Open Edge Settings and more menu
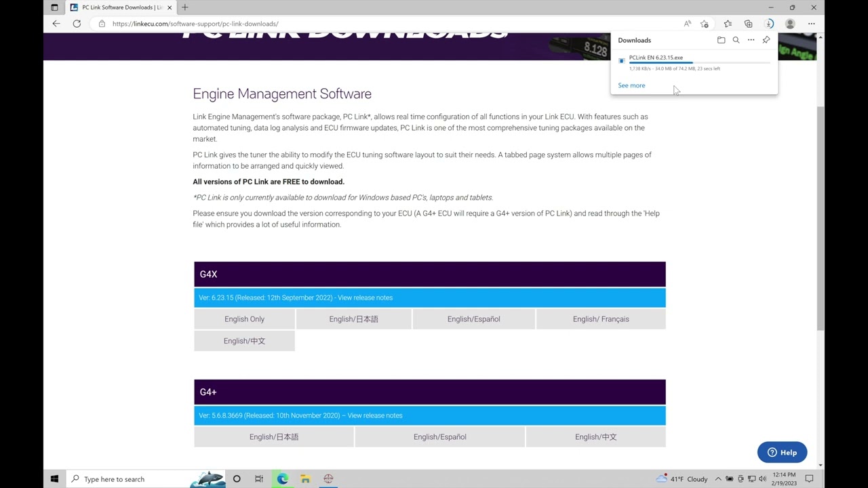Screen dimensions: 868x488 [x=811, y=24]
